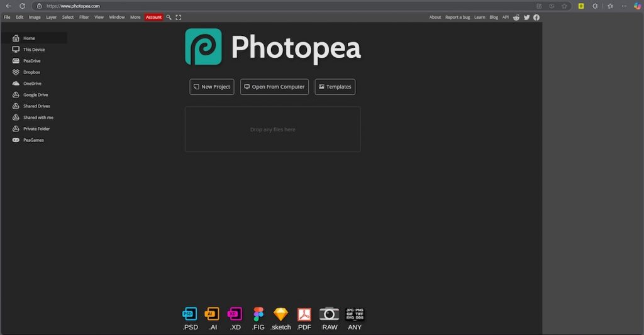This screenshot has width=644, height=335.
Task: Open OneDrive in the sidebar
Action: tap(34, 84)
